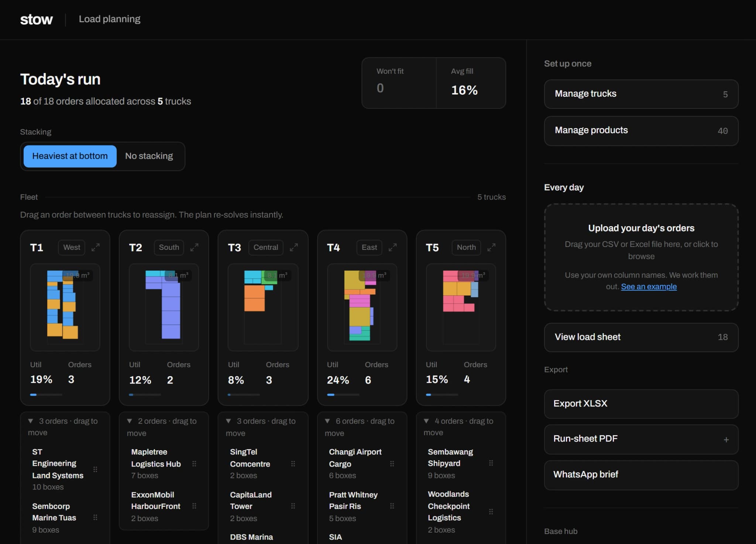The image size is (756, 544).
Task: Open T4 load layout thumbnail
Action: [362, 307]
